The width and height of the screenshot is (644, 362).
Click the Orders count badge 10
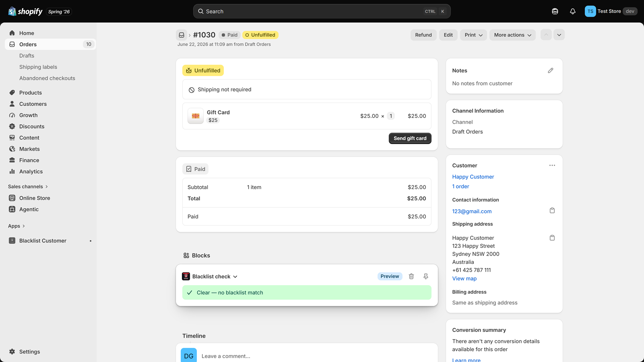coord(89,44)
